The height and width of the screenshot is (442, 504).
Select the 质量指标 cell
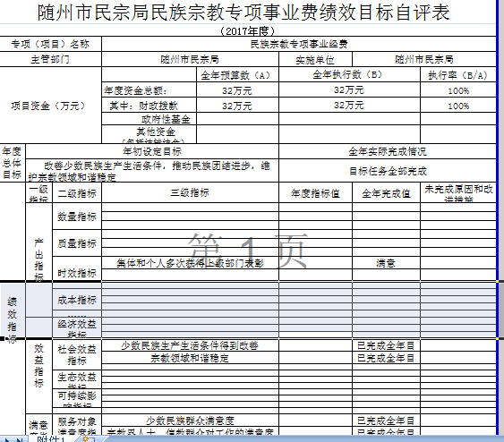pyautogui.click(x=77, y=242)
